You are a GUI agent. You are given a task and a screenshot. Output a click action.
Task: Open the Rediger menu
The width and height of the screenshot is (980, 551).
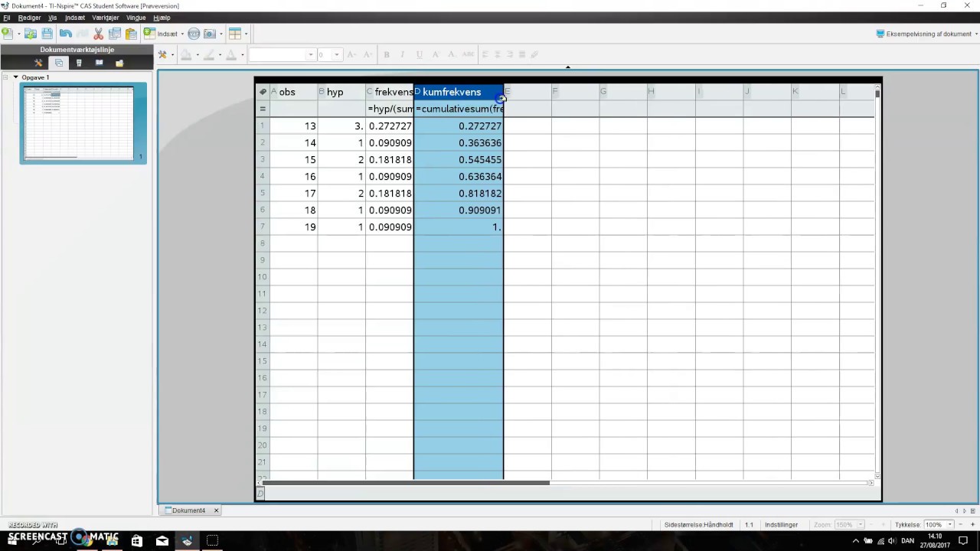(x=29, y=18)
